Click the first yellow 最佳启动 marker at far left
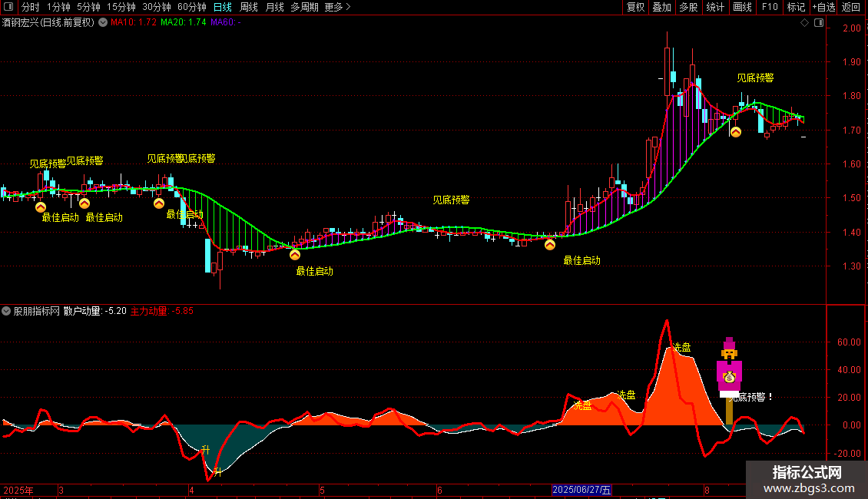Screen dimensions: 868x499 click(x=41, y=207)
